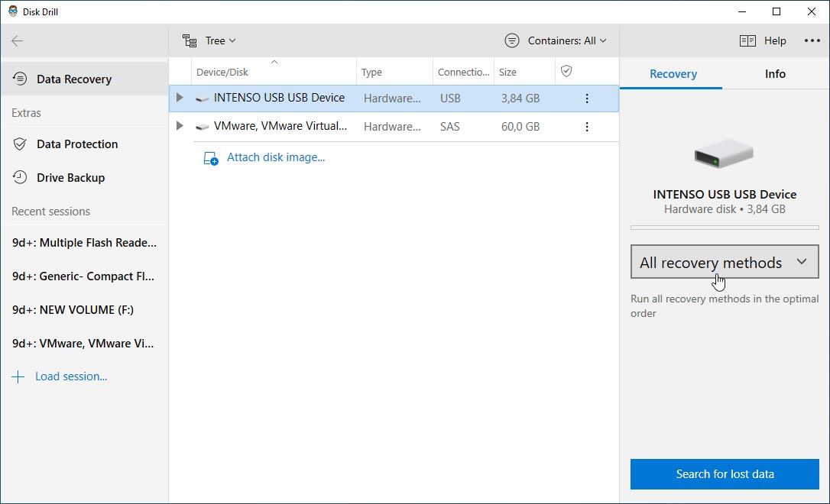Image resolution: width=830 pixels, height=504 pixels.
Task: Click the Load session link
Action: [x=71, y=376]
